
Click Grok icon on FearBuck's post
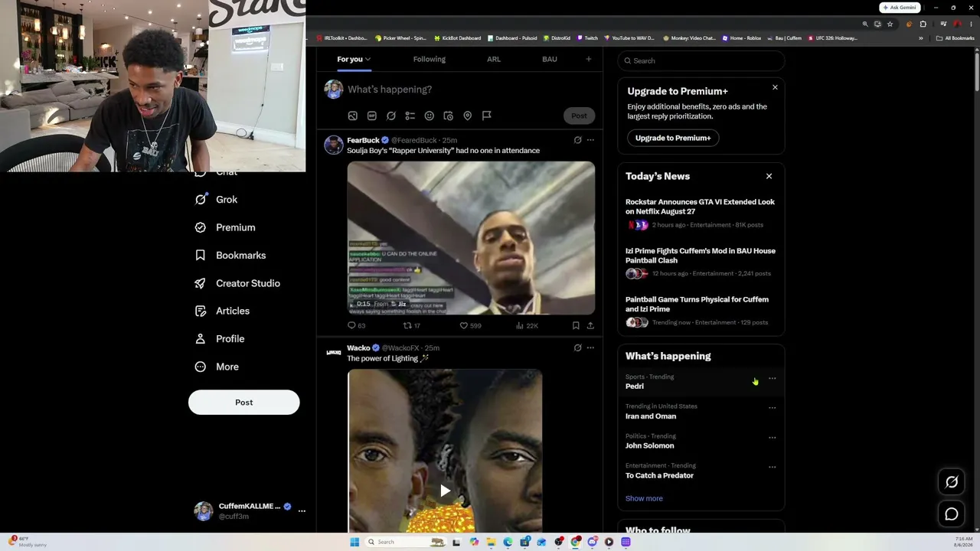coord(578,140)
